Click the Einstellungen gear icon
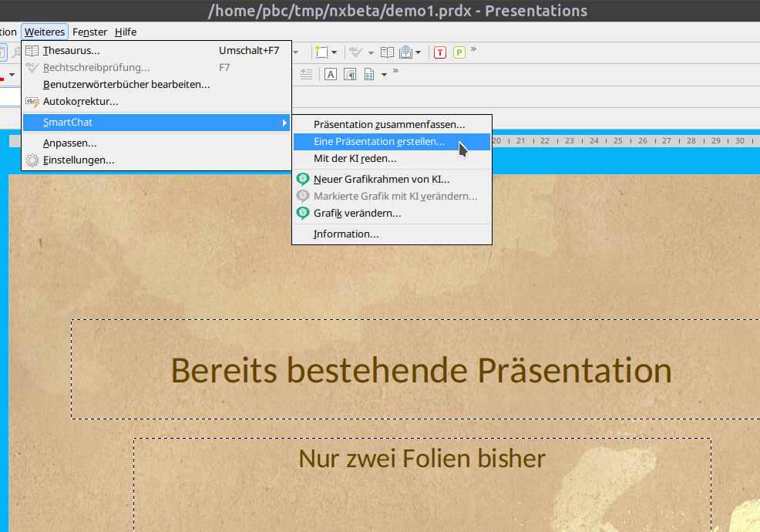760x532 pixels. pos(32,160)
